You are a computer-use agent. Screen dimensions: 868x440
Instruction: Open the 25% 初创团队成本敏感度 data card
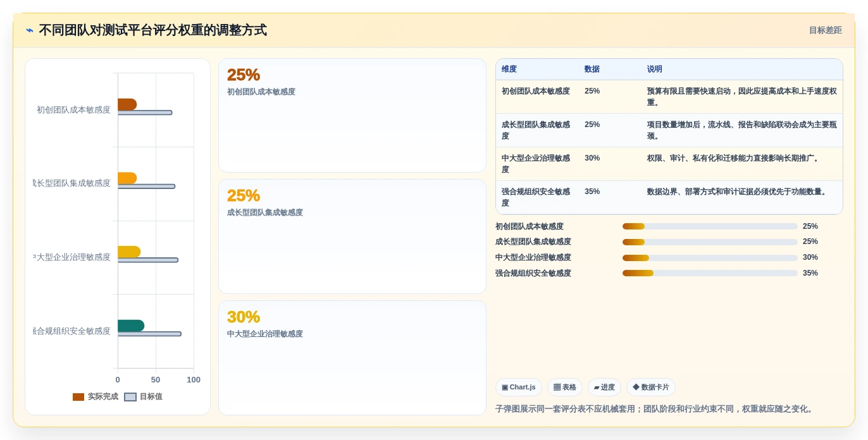point(352,116)
